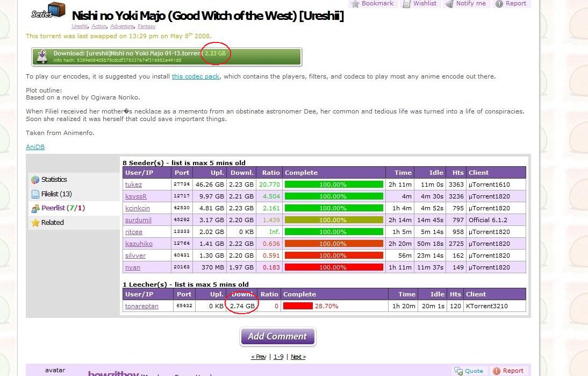Open the Filelist (13) tab
The height and width of the screenshot is (376, 588).
pyautogui.click(x=74, y=194)
